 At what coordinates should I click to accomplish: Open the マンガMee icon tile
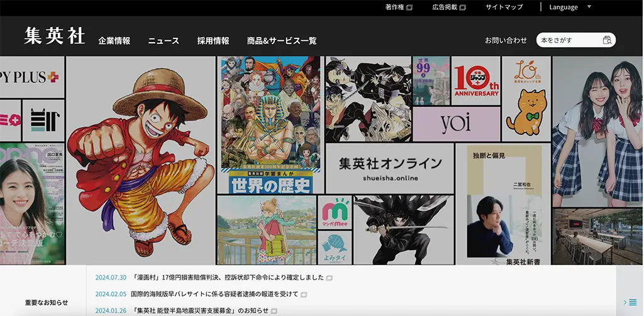[x=335, y=212]
